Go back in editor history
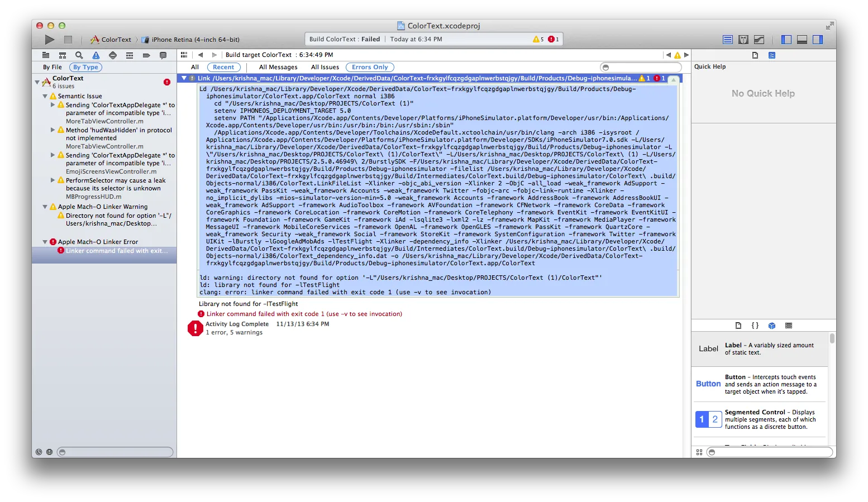The height and width of the screenshot is (502, 868). (x=200, y=55)
